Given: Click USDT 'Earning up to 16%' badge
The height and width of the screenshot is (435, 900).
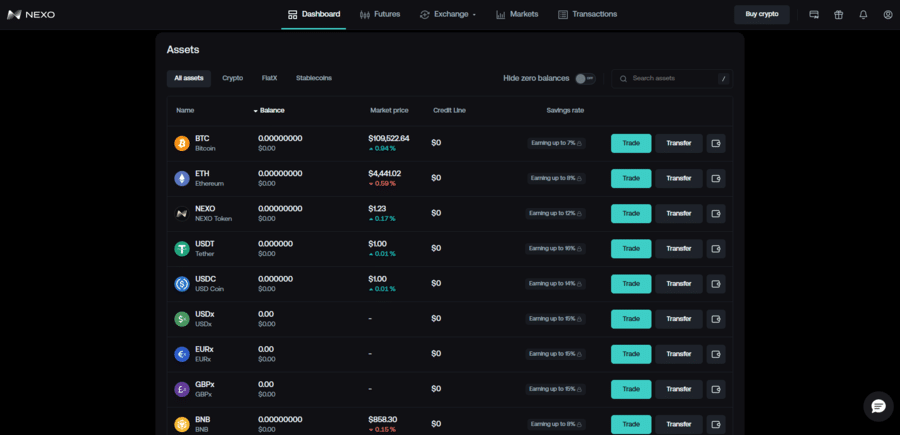Looking at the screenshot, I should coord(555,248).
